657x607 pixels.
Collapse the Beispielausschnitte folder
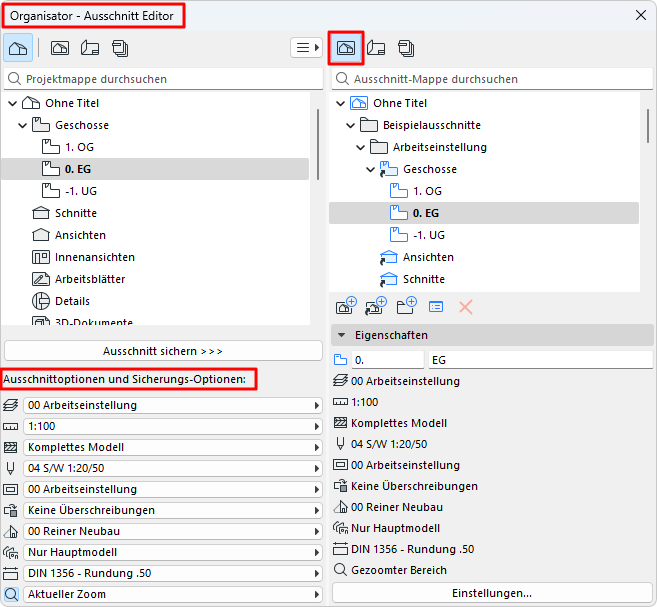coord(350,125)
